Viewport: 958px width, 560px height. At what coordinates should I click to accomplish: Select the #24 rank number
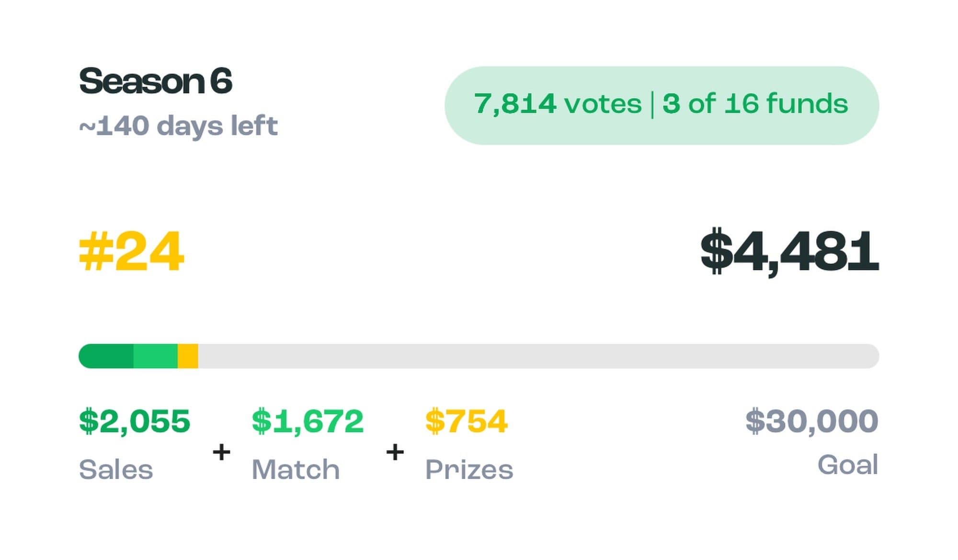(131, 251)
